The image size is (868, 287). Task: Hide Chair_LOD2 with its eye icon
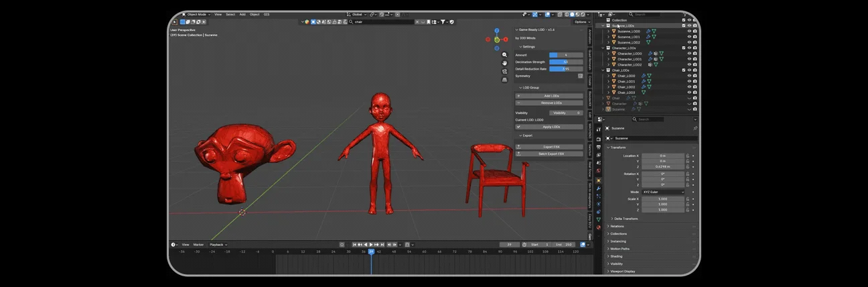[689, 87]
